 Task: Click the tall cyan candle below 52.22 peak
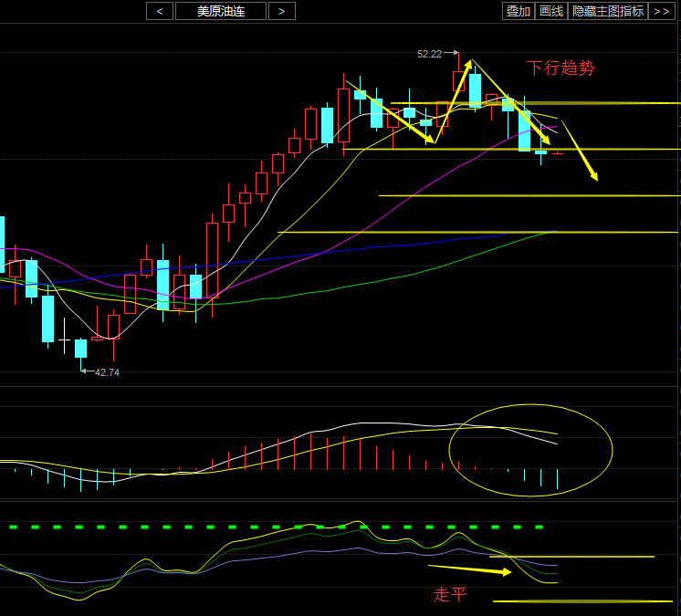pos(475,90)
